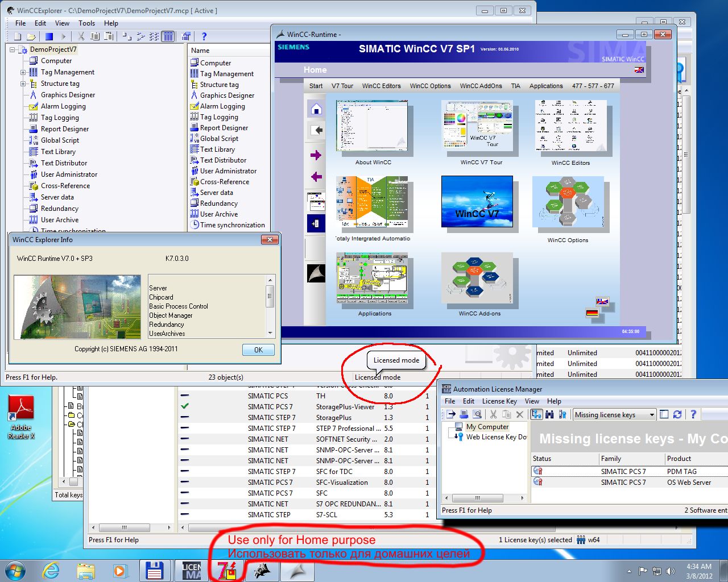This screenshot has width=728, height=582.
Task: Select V7 Tour tab in runtime navigation
Action: (342, 86)
